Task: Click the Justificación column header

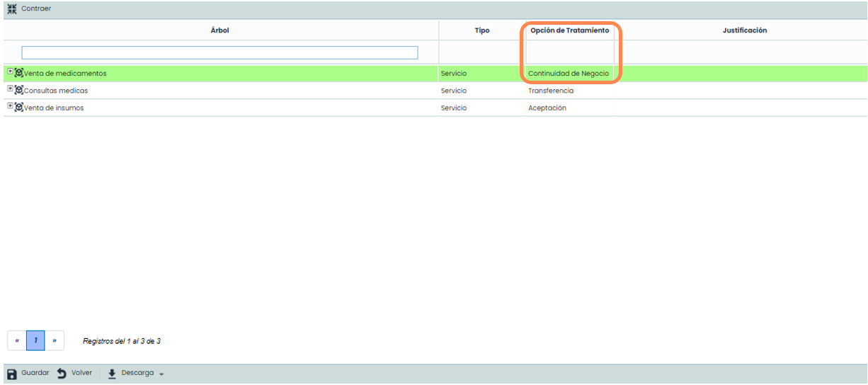Action: tap(744, 30)
